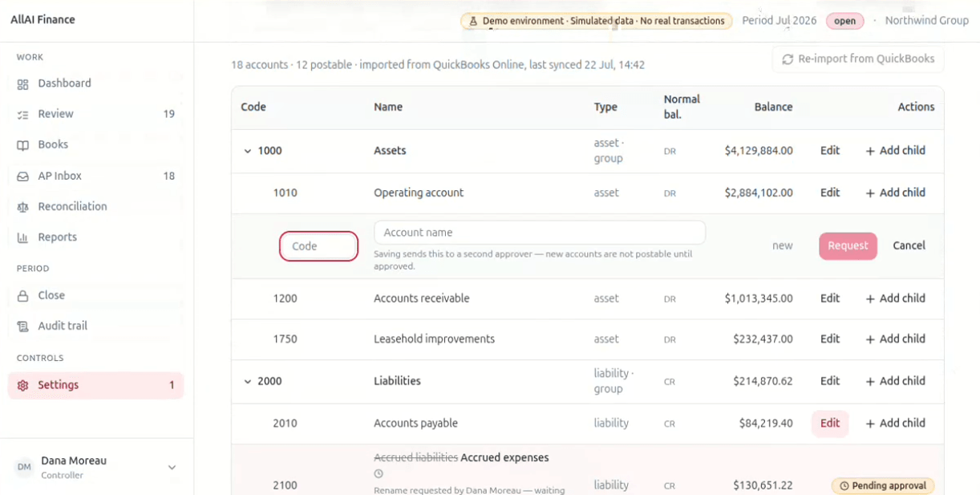Cancel the new account row
Image resolution: width=980 pixels, height=495 pixels.
909,246
